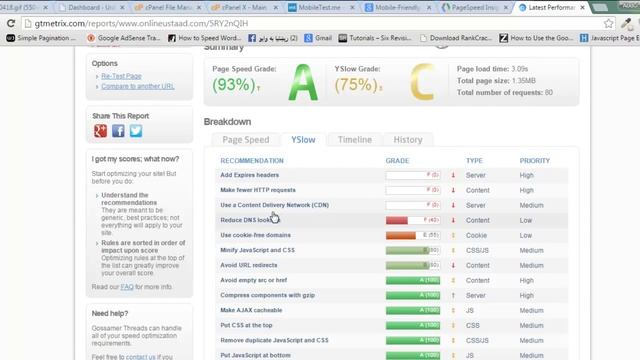Screen dimensions: 640x360
Task: Click grade bar for Avoid empty src
Action: [413, 280]
